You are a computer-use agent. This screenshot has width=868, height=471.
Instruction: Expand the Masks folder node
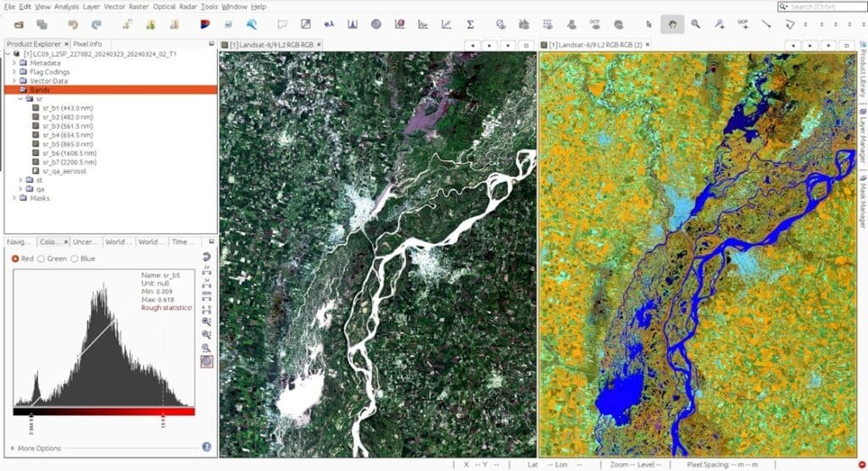(x=14, y=198)
